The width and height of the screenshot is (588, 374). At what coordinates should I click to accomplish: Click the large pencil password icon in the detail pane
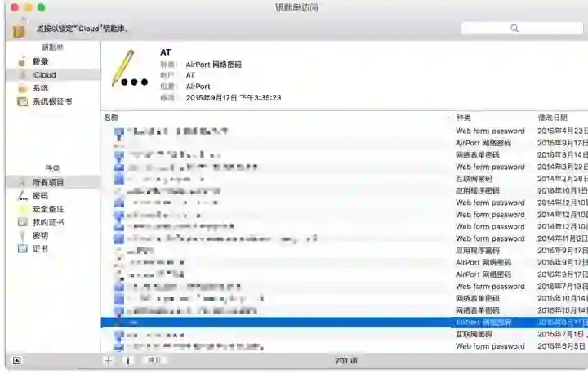[x=130, y=69]
